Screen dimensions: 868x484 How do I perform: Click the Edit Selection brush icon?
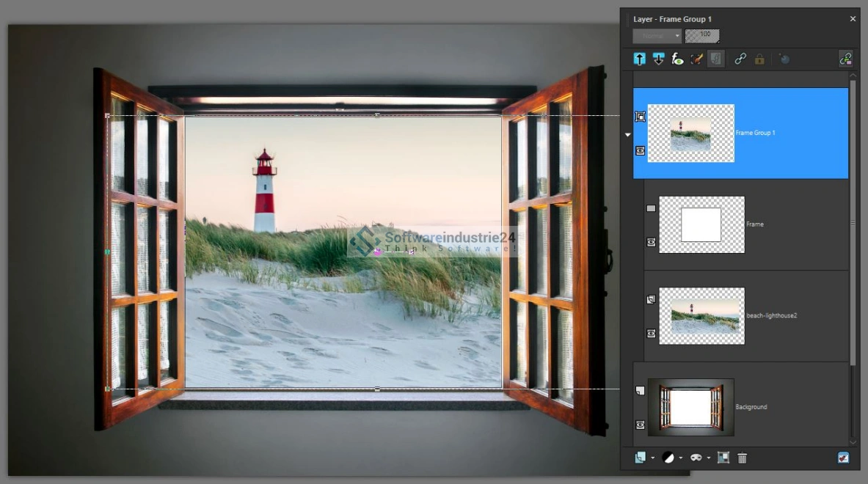(x=696, y=59)
